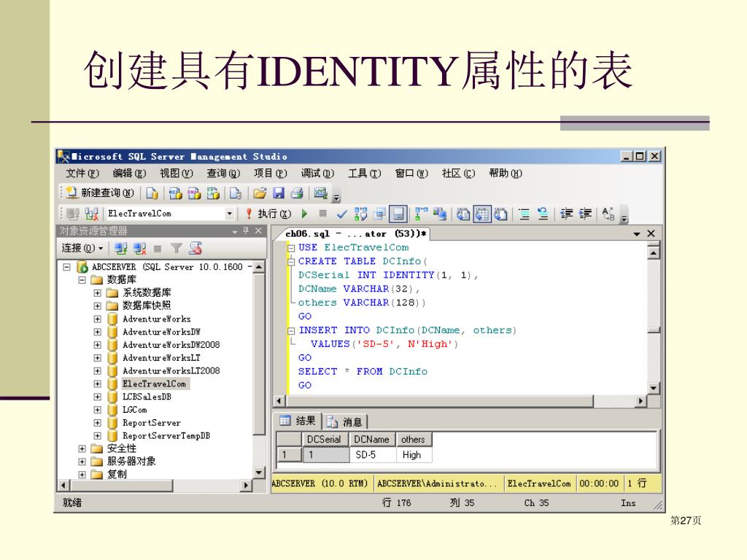Click the 新建查询(N) button

[100, 192]
